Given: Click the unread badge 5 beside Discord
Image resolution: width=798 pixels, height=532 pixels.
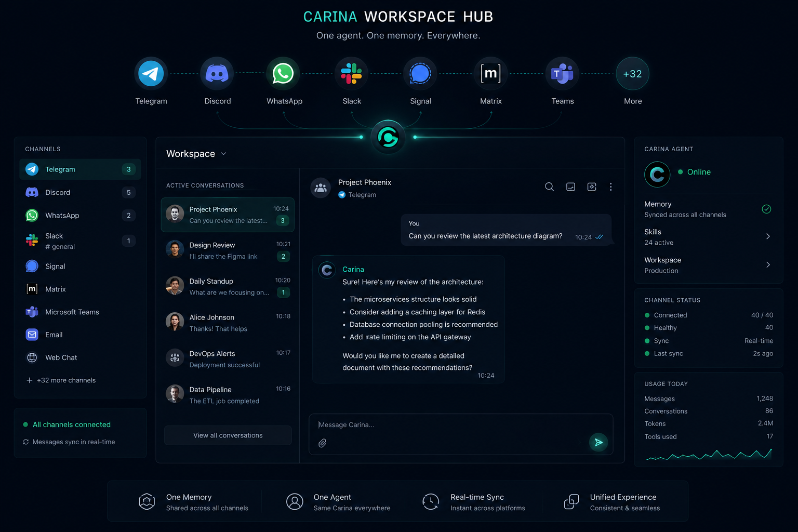Looking at the screenshot, I should [x=129, y=192].
